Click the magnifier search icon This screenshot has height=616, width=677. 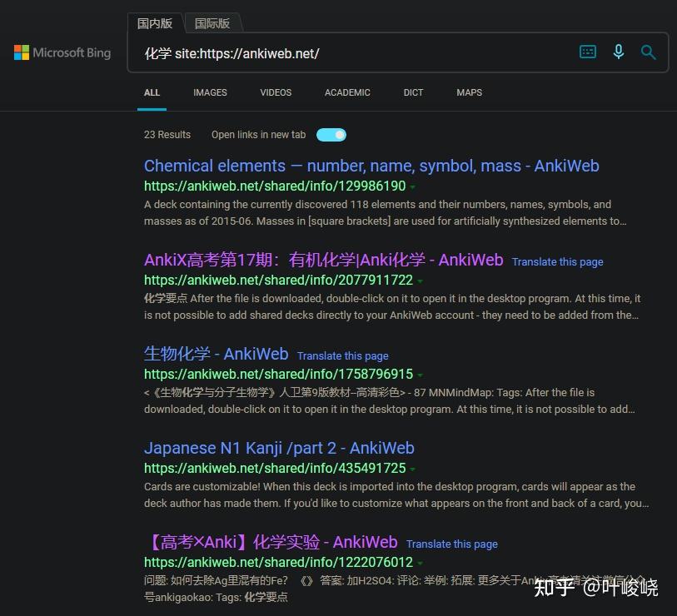pyautogui.click(x=648, y=52)
